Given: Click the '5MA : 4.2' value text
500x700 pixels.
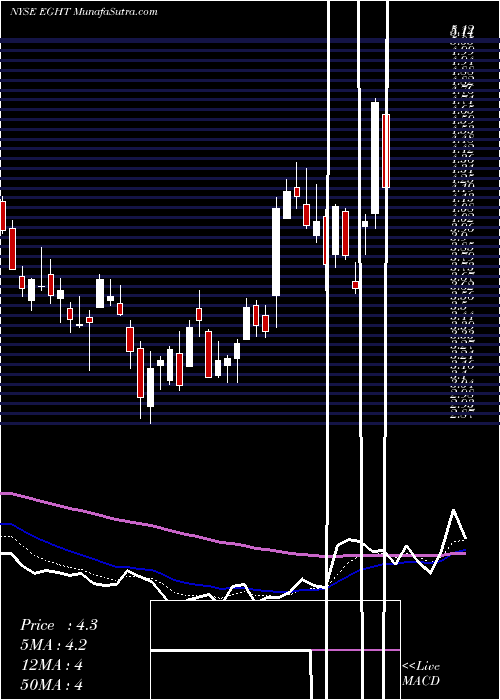Looking at the screenshot, I should click(54, 645).
